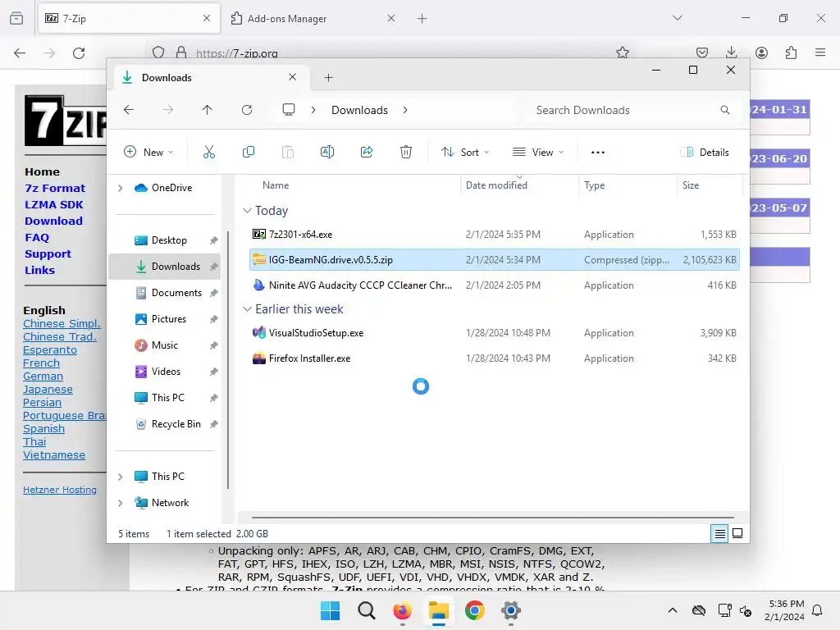Screen dimensions: 840x630
Task: Open the See more ellipsis menu
Action: [598, 152]
